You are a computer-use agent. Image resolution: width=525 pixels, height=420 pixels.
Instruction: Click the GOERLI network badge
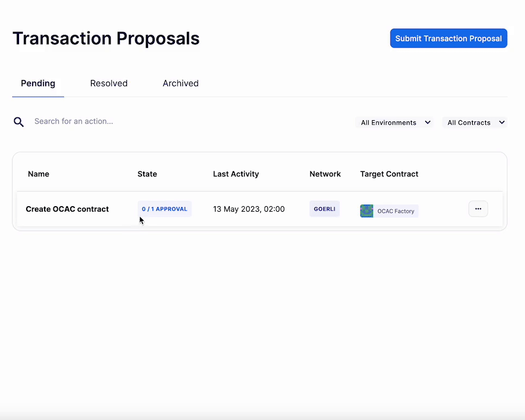click(x=324, y=208)
